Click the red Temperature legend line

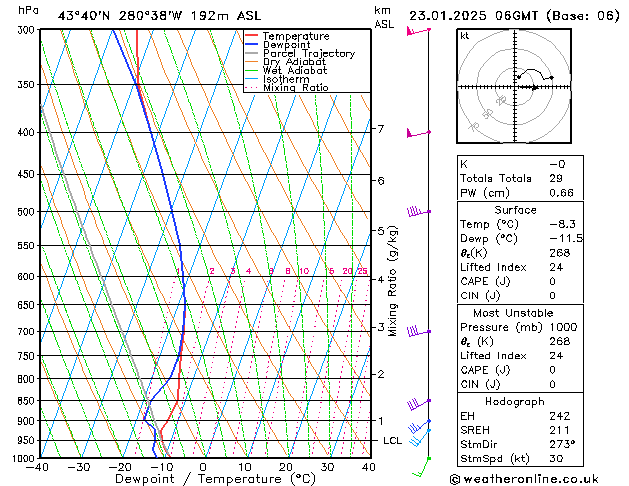(252, 36)
